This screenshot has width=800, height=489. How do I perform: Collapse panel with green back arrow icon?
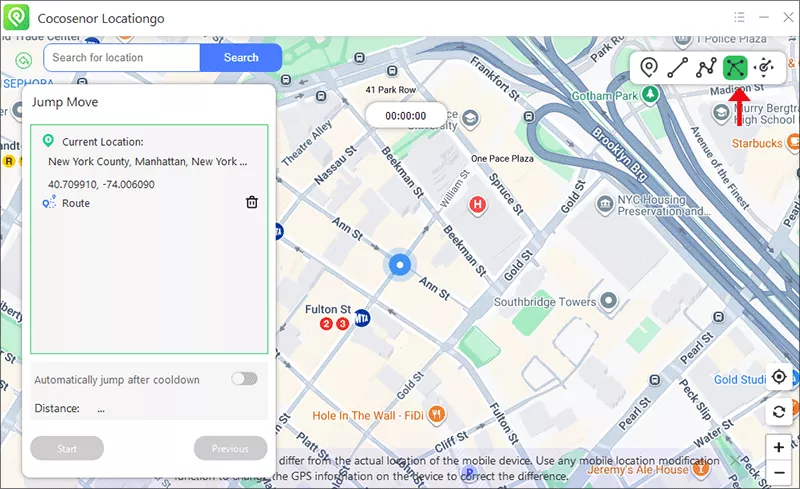pyautogui.click(x=23, y=61)
